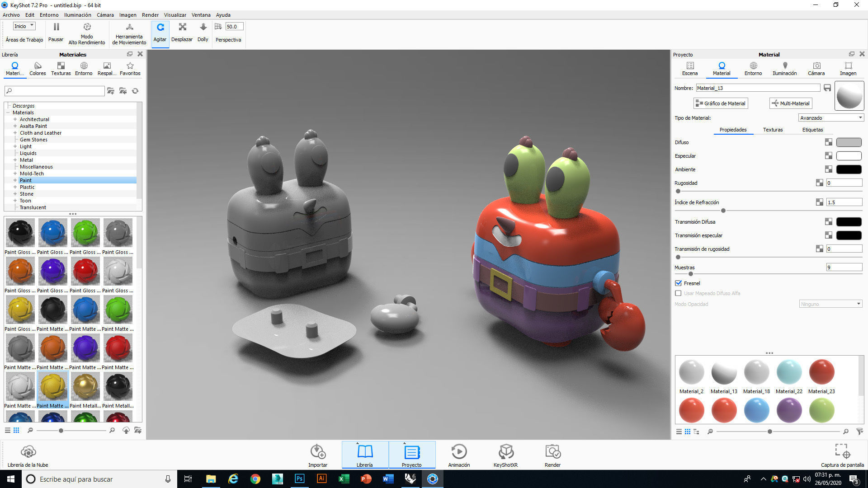This screenshot has width=868, height=488.
Task: Click the Pausar render button
Action: [x=56, y=33]
